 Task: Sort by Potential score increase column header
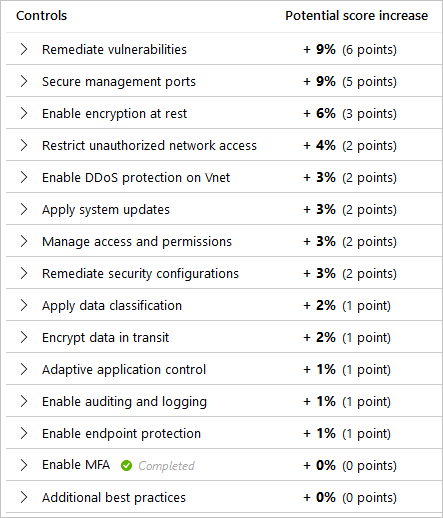[x=356, y=16]
